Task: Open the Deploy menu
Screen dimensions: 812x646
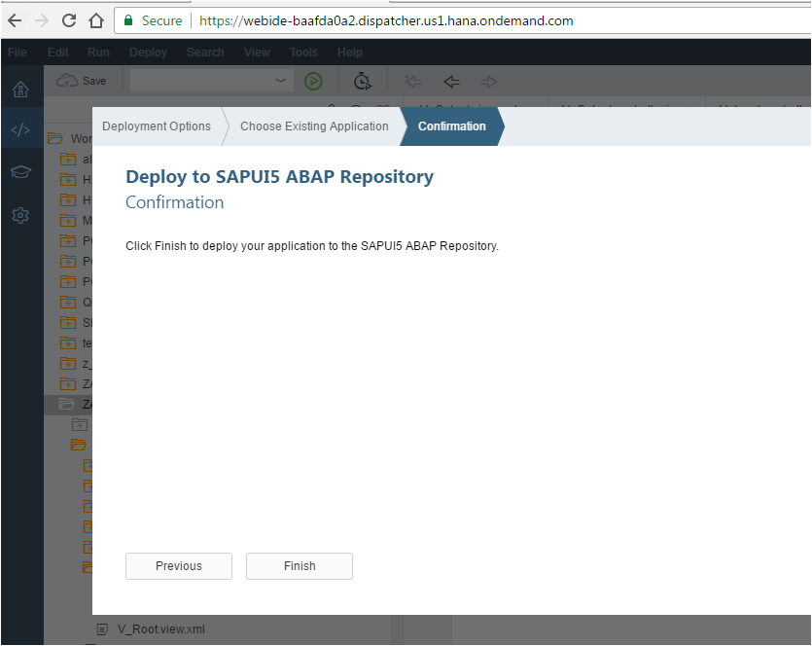Action: click(148, 53)
